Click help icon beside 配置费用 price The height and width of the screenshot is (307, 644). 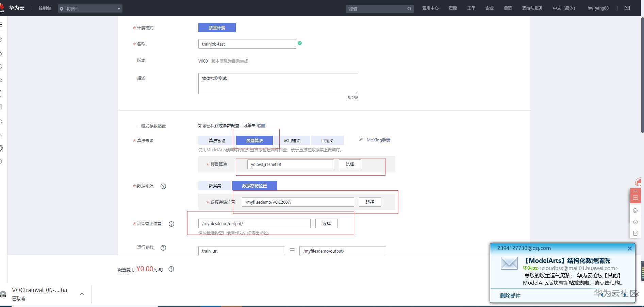[x=171, y=269]
